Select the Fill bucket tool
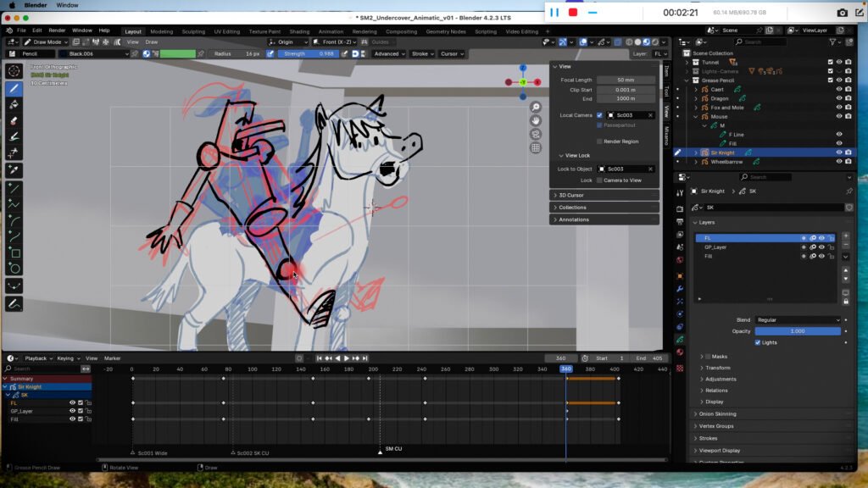Screen dimensions: 868x488 [x=14, y=104]
